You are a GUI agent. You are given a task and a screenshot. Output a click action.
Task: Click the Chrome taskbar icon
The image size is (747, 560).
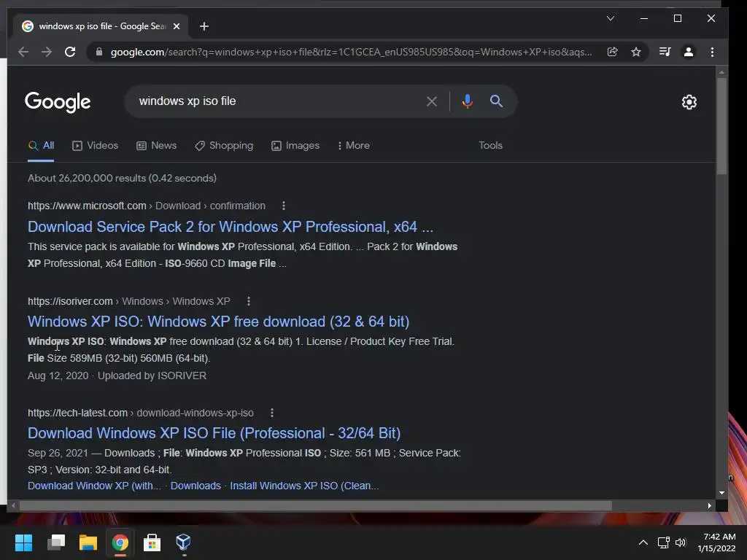(x=120, y=542)
